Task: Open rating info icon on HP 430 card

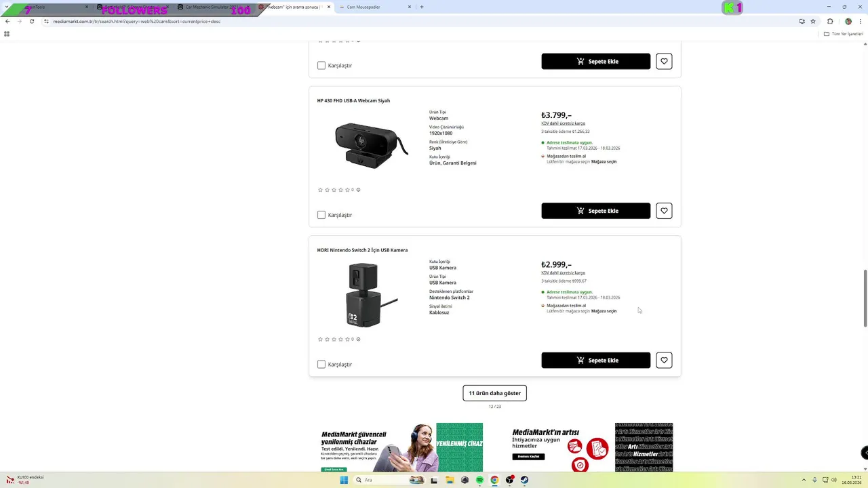Action: (358, 190)
